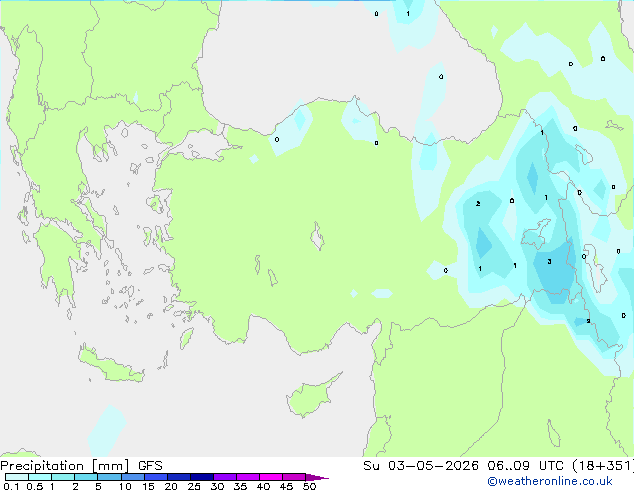
Task: Pick the 15–20 mm legend swatch
Action: point(156,477)
